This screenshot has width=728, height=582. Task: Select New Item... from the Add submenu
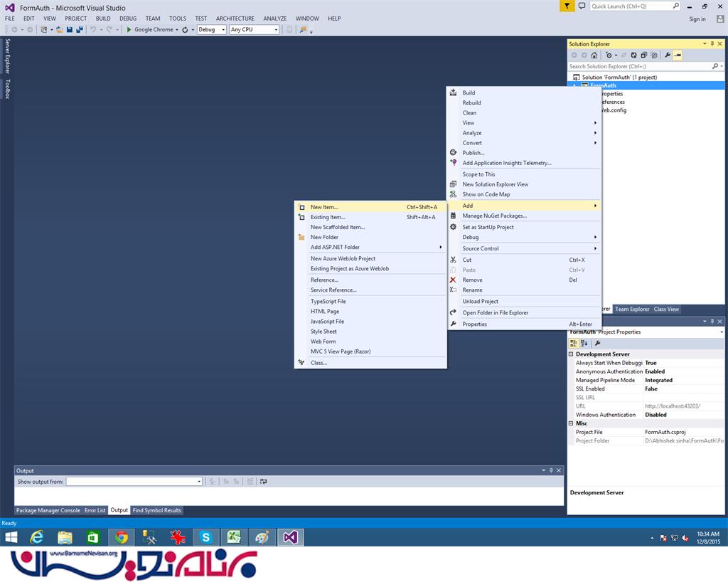tap(370, 207)
